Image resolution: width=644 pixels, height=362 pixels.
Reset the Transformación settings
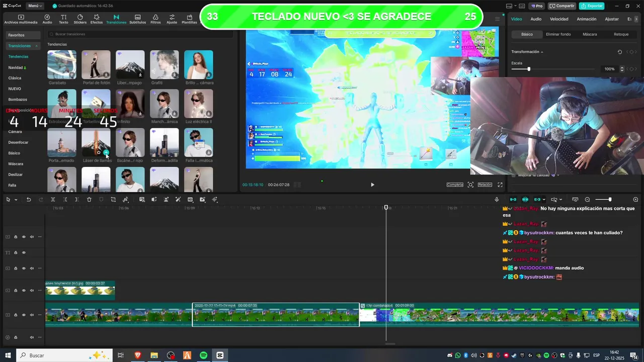[620, 52]
